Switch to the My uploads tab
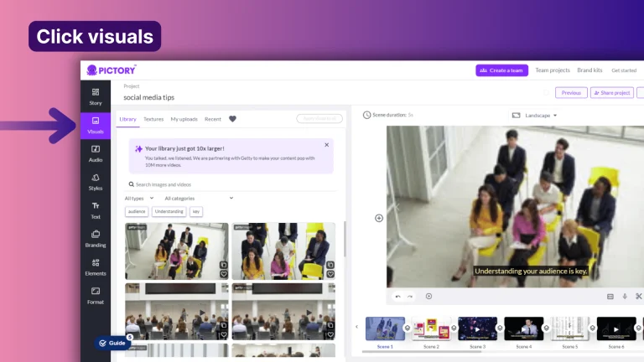The width and height of the screenshot is (644, 362). pyautogui.click(x=184, y=119)
